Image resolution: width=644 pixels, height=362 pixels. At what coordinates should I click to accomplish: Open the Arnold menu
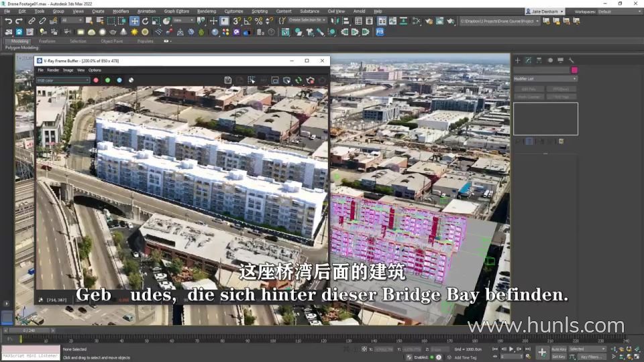pos(360,11)
